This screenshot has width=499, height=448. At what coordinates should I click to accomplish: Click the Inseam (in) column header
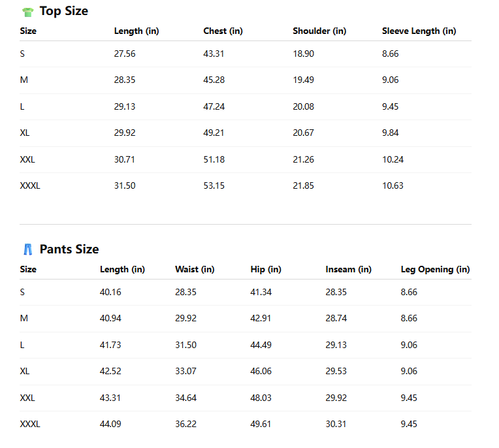(348, 269)
